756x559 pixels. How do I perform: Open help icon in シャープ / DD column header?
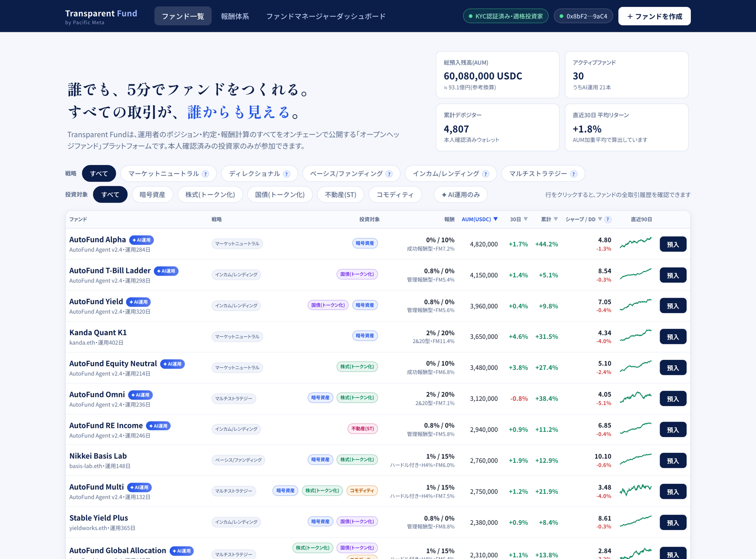pos(608,219)
